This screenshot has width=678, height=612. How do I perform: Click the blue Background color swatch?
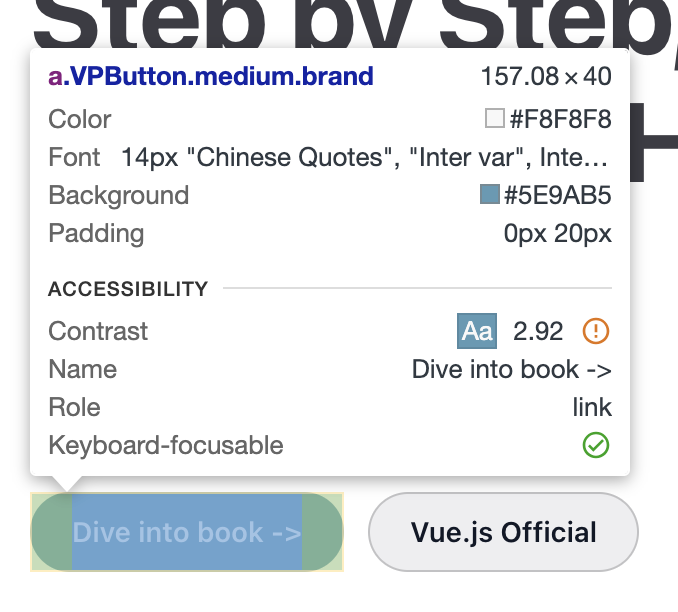coord(490,195)
